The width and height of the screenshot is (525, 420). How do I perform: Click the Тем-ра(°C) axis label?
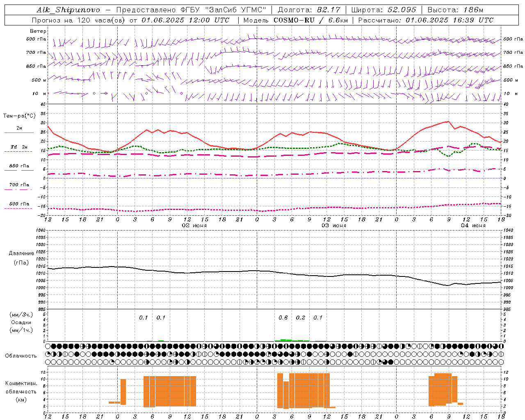point(19,116)
